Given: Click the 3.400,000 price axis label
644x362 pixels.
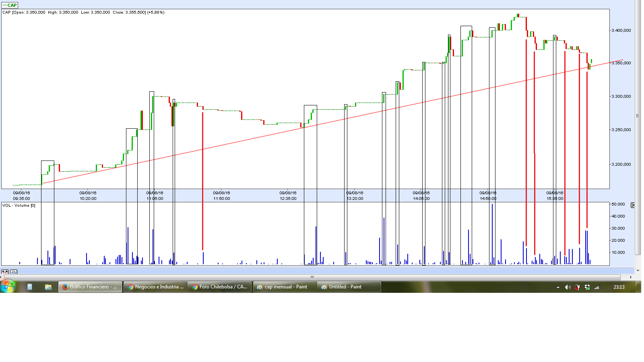Looking at the screenshot, I should click(621, 31).
